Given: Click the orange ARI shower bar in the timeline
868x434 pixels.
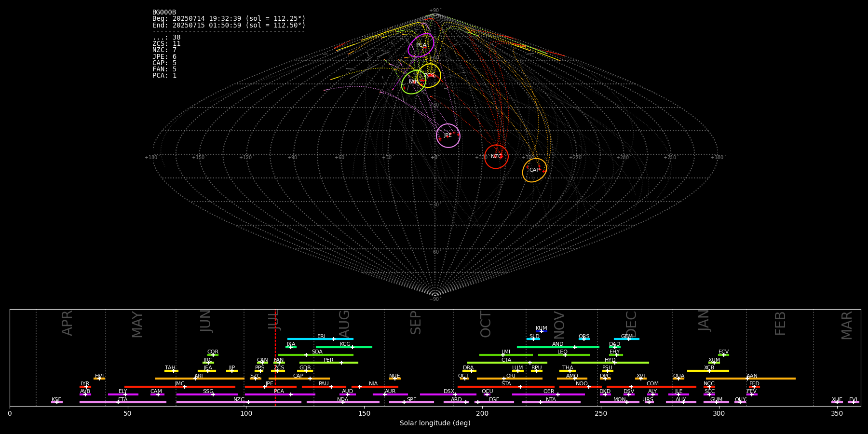Looking at the screenshot, I should click(200, 379).
